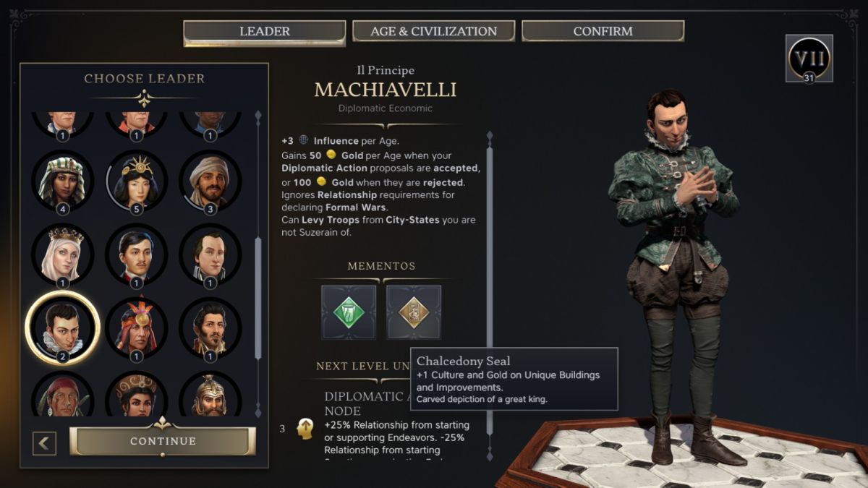
Task: Choose the leader with red feathered headdress
Action: point(136,328)
